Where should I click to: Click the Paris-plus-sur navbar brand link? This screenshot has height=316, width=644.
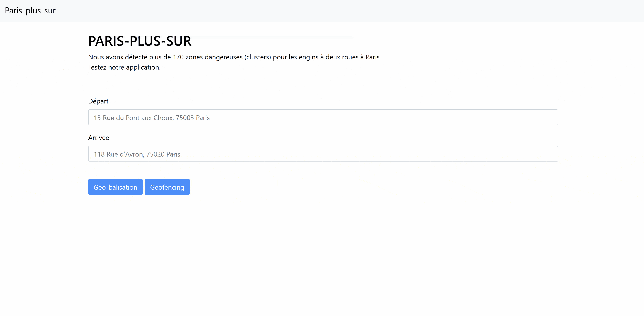30,11
